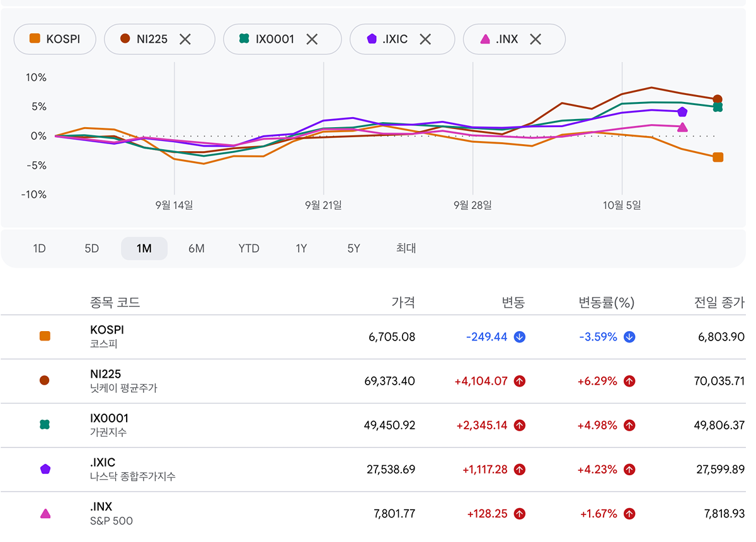Switch chart range to 6M
Viewport: 756px width, 542px height.
click(197, 249)
